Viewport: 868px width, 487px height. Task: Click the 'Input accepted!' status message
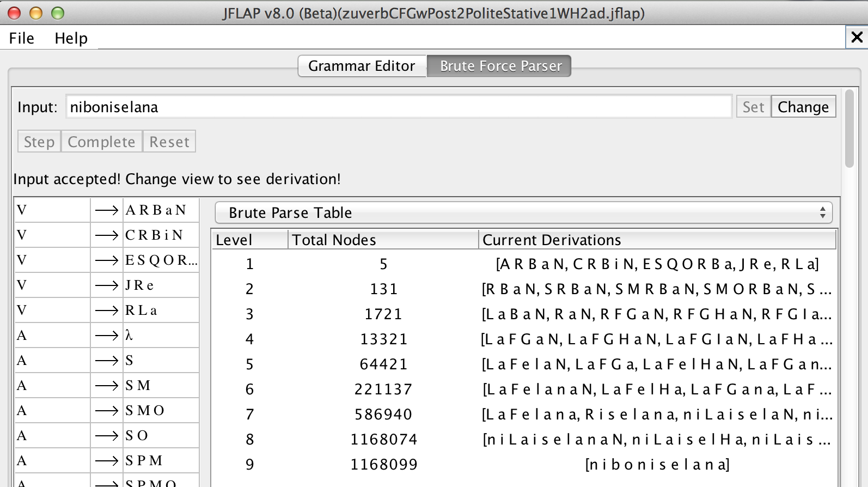point(177,179)
